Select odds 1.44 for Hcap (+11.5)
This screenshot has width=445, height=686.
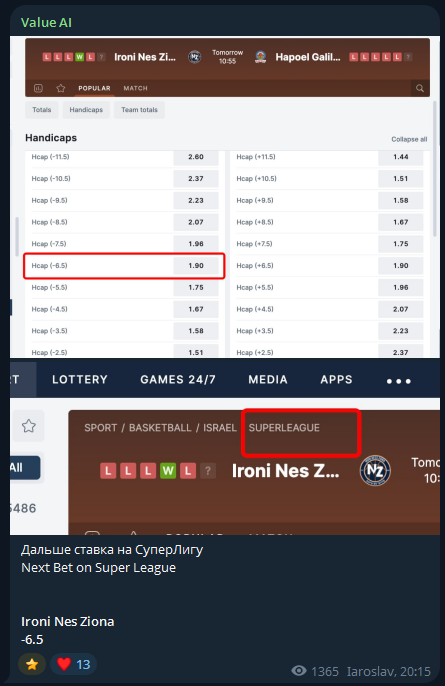coord(401,157)
